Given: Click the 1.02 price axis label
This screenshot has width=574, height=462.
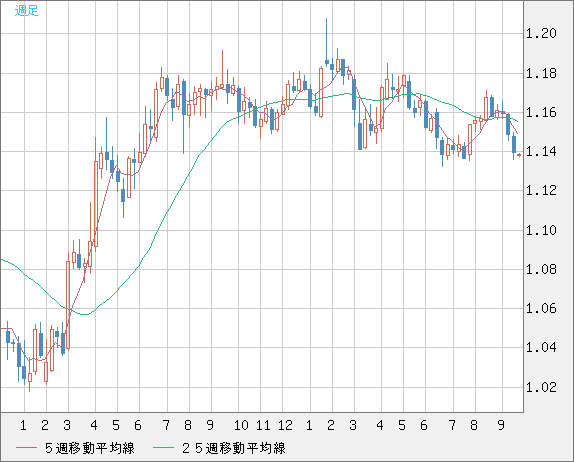Looking at the screenshot, I should click(x=541, y=387).
